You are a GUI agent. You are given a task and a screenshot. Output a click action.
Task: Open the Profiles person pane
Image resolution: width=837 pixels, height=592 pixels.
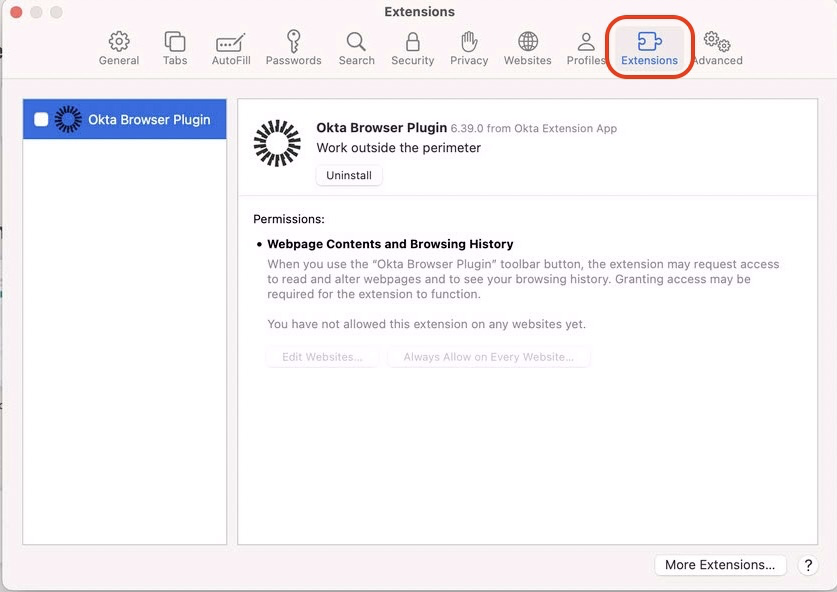pyautogui.click(x=586, y=48)
